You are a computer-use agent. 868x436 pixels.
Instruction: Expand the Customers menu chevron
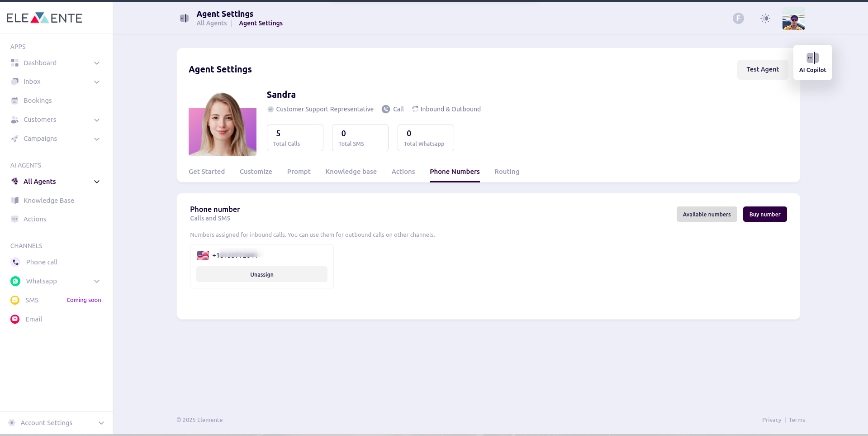pyautogui.click(x=97, y=120)
